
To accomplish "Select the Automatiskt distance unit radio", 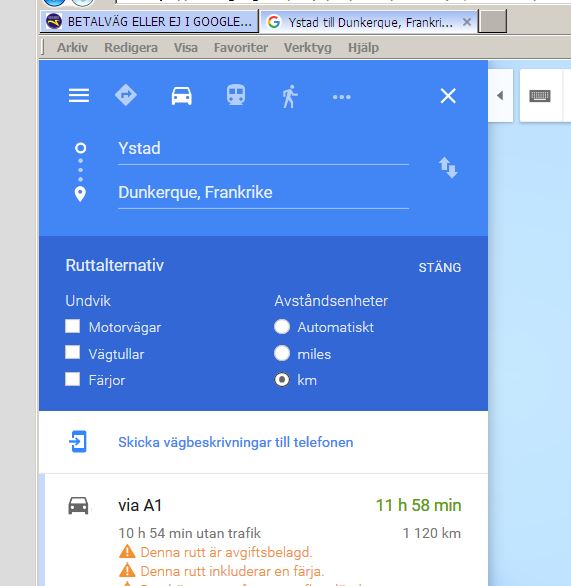I will pyautogui.click(x=282, y=327).
